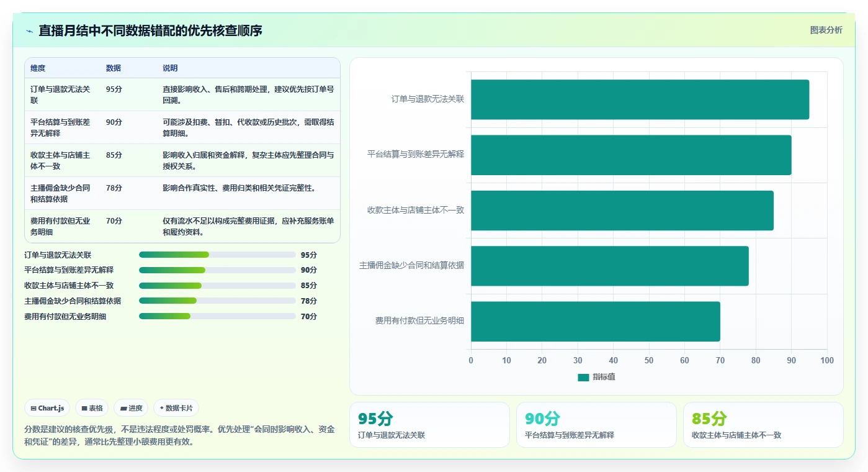The image size is (868, 472).
Task: Click the 图表分析 label in the header
Action: [x=826, y=30]
